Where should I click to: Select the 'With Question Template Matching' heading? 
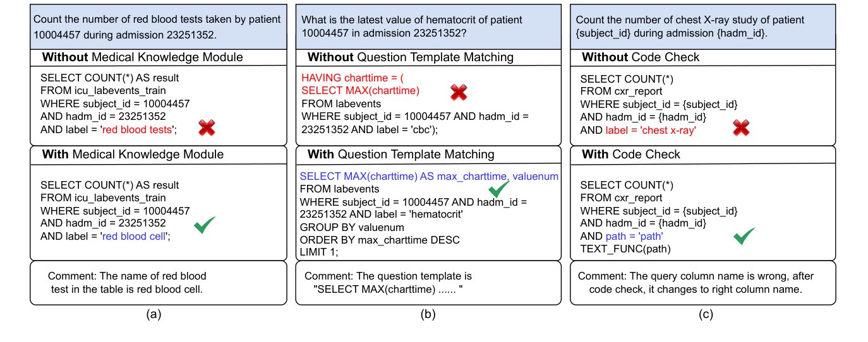tap(401, 155)
